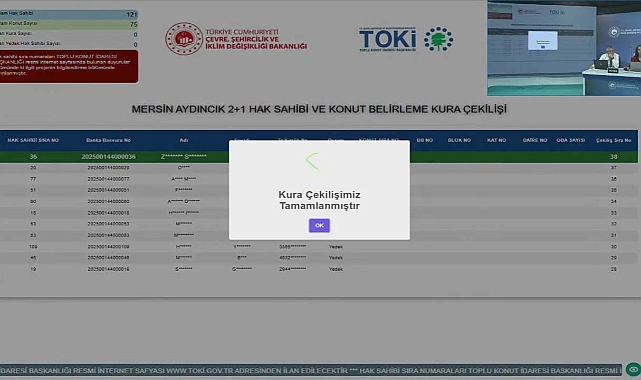This screenshot has width=641, height=380.
Task: Click the masked ID starting 3586
Action: pyautogui.click(x=292, y=247)
